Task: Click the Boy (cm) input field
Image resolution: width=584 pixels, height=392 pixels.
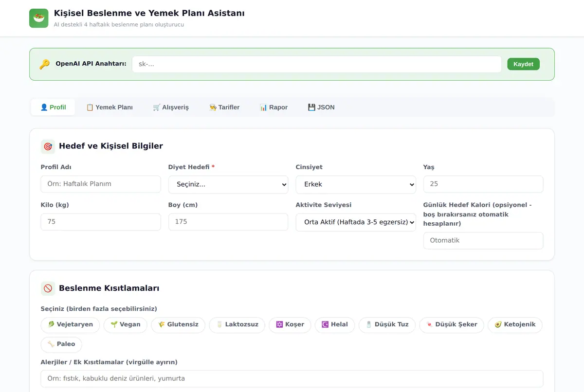Action: pyautogui.click(x=228, y=222)
